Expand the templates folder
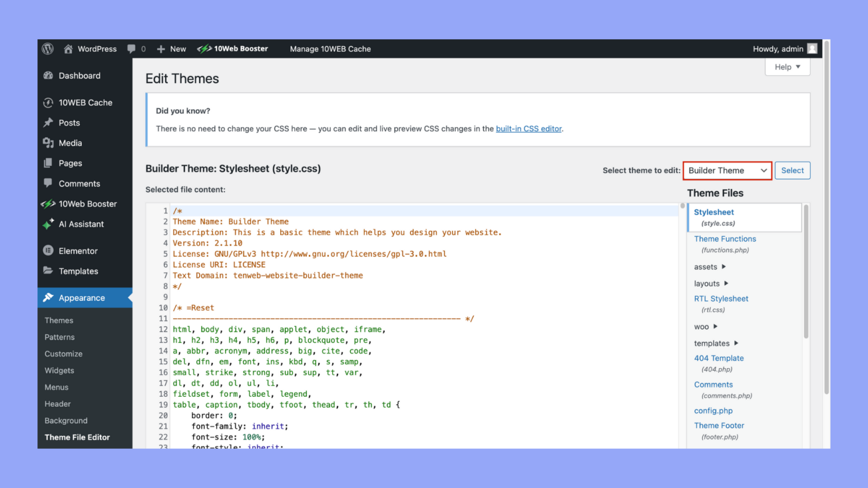The width and height of the screenshot is (868, 488). coord(716,344)
